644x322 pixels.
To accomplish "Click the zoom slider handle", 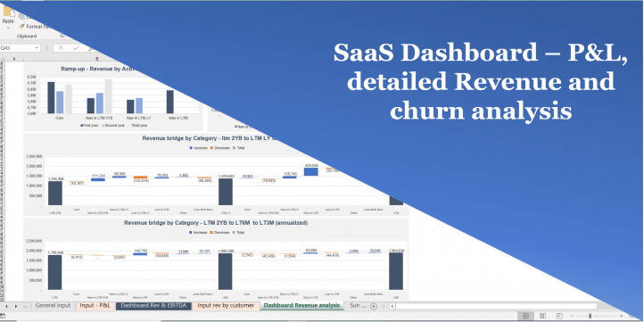I will pos(590,316).
